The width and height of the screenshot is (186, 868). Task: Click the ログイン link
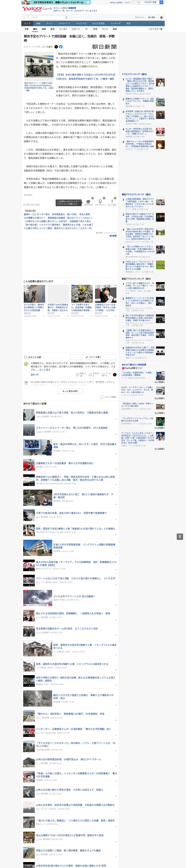coord(57,11)
